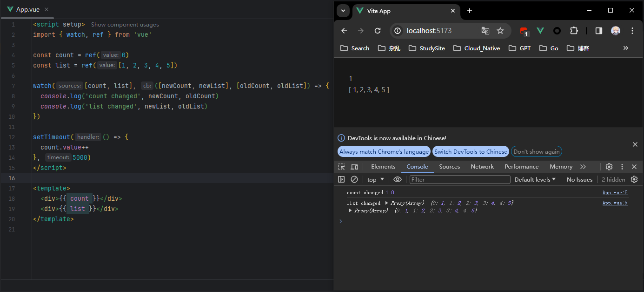Open the Vue devtools extension icon
Image resolution: width=644 pixels, height=292 pixels.
pyautogui.click(x=540, y=31)
